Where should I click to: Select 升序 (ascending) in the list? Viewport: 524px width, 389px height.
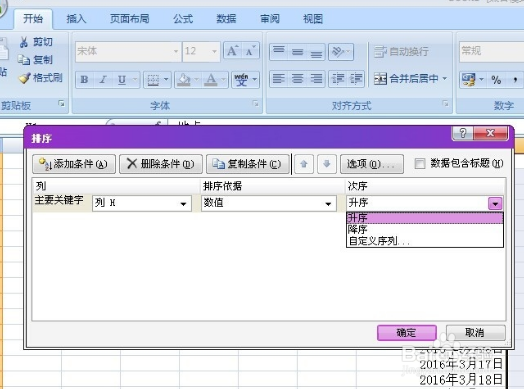425,218
